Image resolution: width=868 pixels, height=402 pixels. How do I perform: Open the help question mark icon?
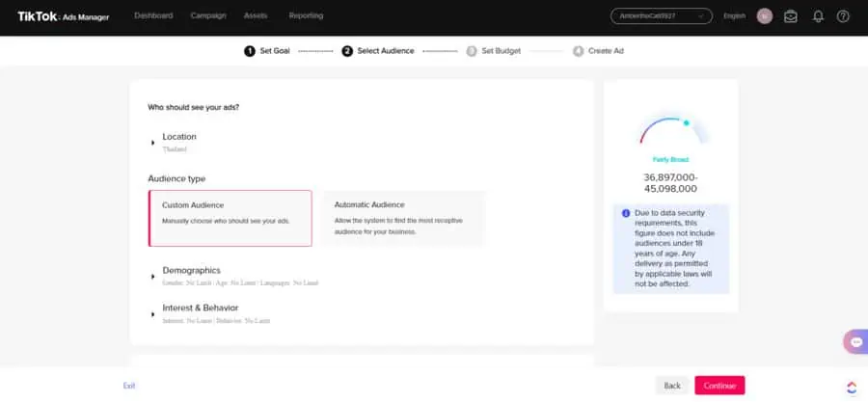coord(844,16)
